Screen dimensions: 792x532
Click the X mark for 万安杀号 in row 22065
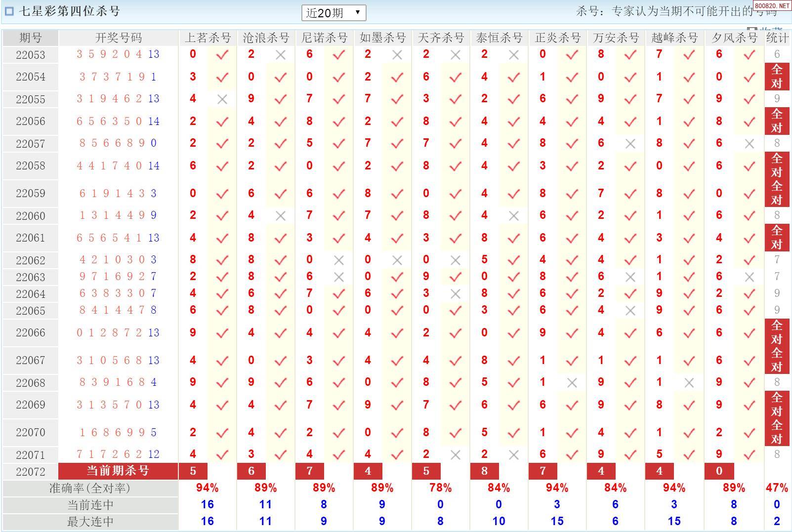tap(630, 311)
